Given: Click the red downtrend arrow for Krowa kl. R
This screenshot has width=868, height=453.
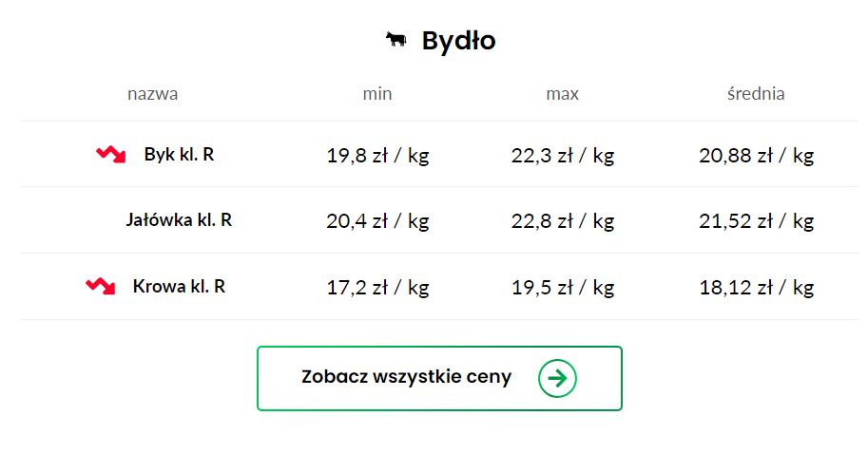Looking at the screenshot, I should pyautogui.click(x=100, y=286).
